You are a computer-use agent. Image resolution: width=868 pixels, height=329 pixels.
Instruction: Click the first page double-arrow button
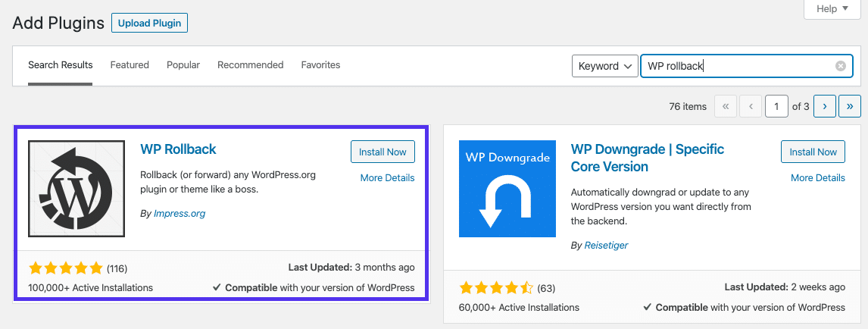tap(725, 107)
